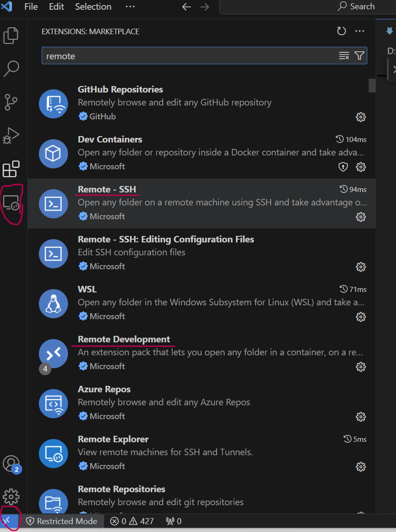Image resolution: width=396 pixels, height=532 pixels.
Task: Open the extensions filter menu
Action: (359, 56)
